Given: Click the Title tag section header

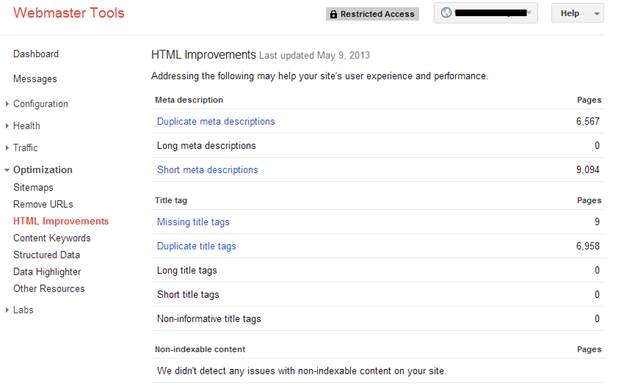Looking at the screenshot, I should point(171,200).
